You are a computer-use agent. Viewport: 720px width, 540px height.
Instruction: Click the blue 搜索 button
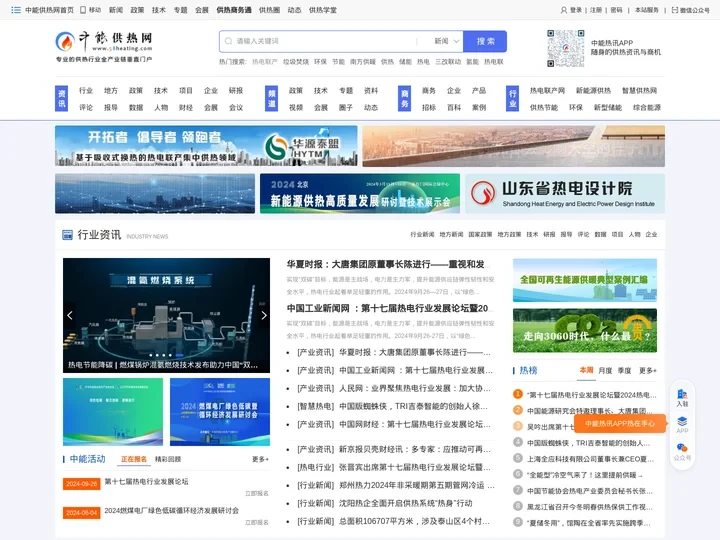(x=485, y=41)
